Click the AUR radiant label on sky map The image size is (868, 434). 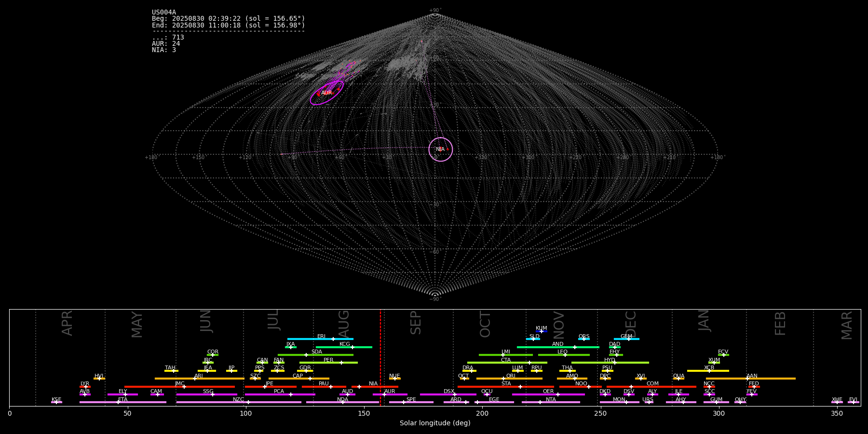[x=326, y=93]
